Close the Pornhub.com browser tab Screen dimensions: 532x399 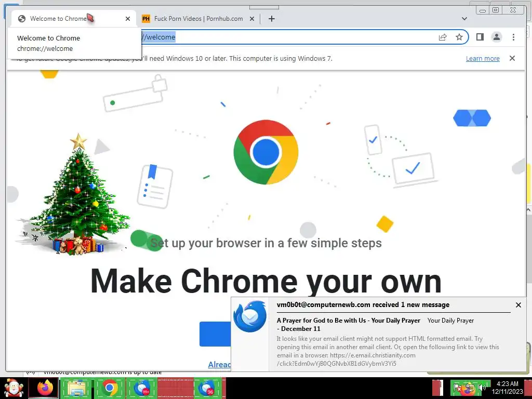pos(252,19)
